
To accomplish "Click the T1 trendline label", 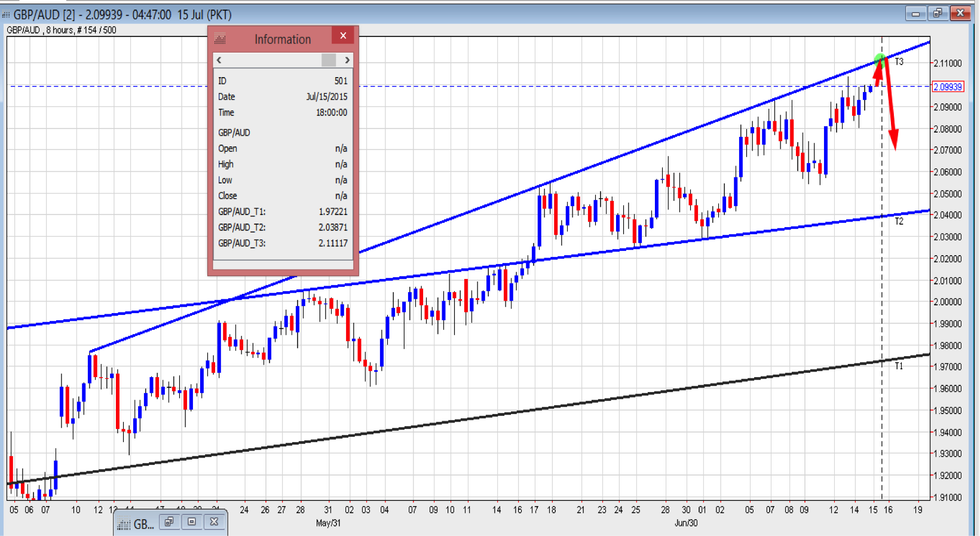I will [x=899, y=366].
